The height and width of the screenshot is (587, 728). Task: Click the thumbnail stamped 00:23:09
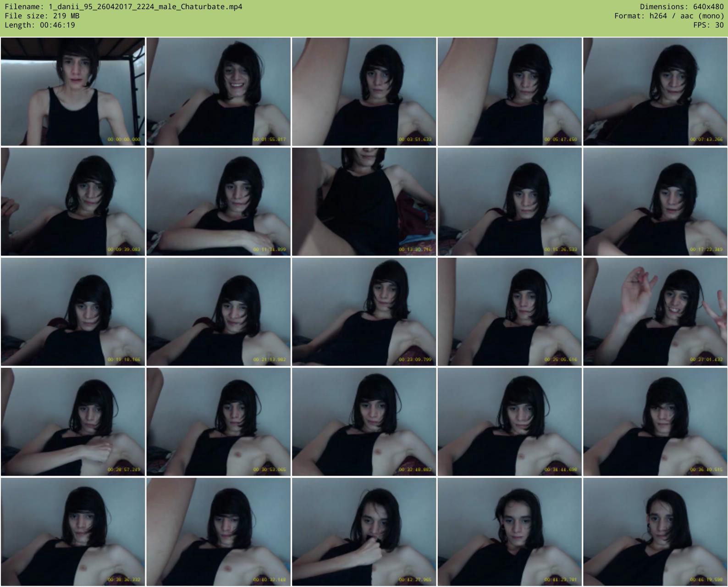pyautogui.click(x=364, y=312)
